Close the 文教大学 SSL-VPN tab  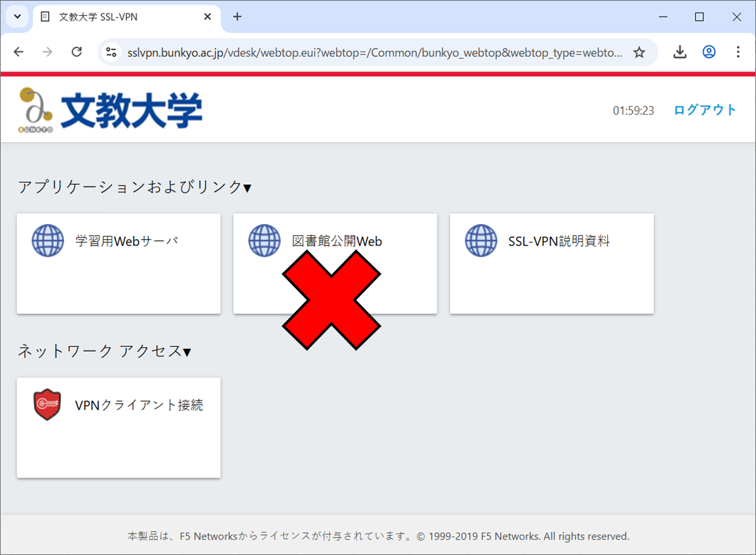click(x=207, y=17)
